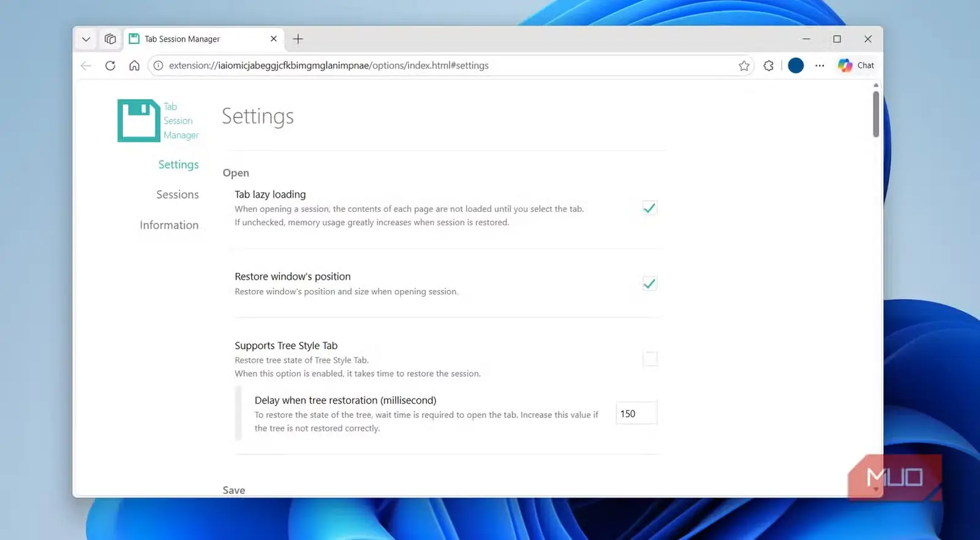
Task: Open the browser profile avatar
Action: click(x=796, y=66)
